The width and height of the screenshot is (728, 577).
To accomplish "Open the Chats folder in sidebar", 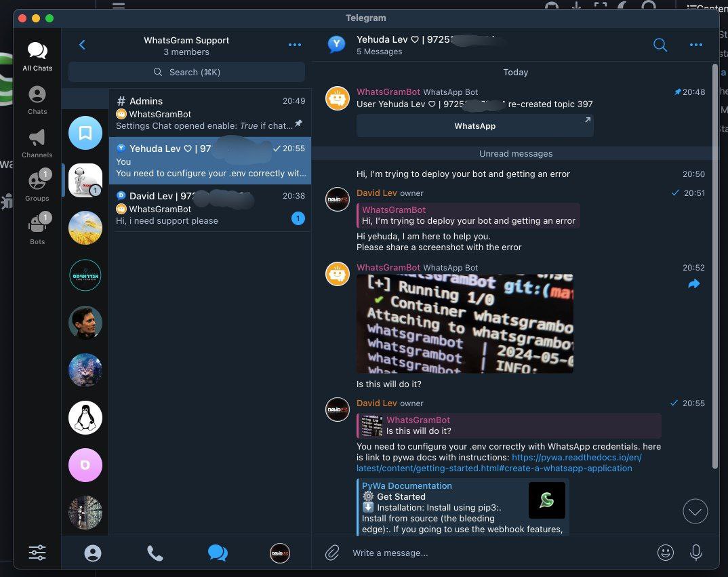I will tap(37, 100).
